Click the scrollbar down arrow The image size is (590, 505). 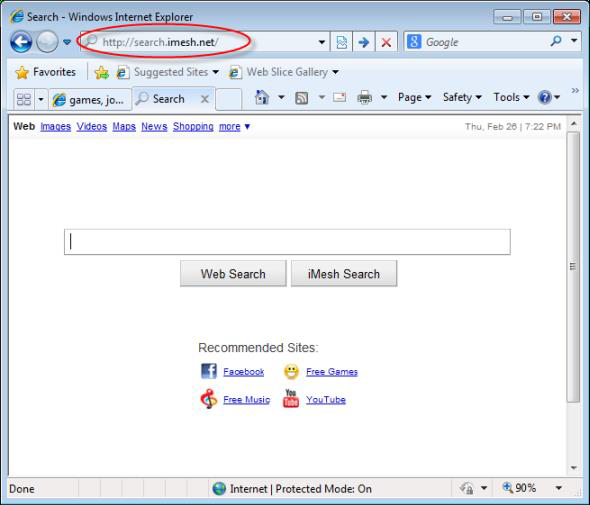(x=573, y=468)
